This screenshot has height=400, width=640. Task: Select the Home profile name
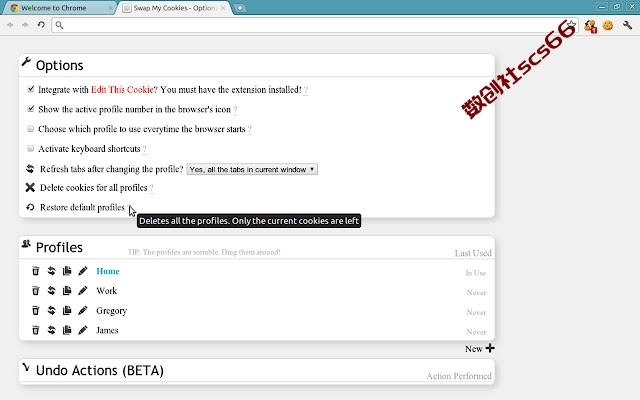(x=108, y=271)
